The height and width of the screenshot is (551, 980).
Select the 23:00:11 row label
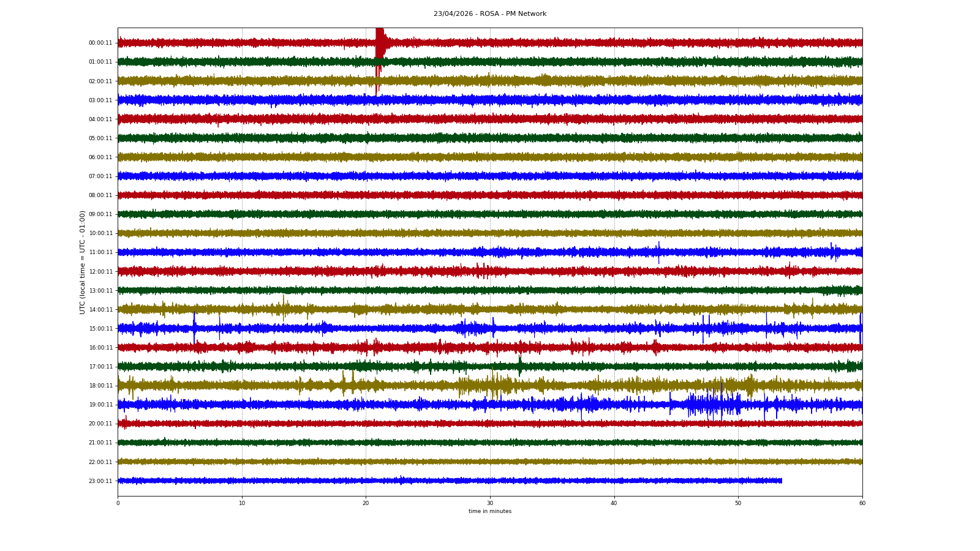(x=100, y=481)
